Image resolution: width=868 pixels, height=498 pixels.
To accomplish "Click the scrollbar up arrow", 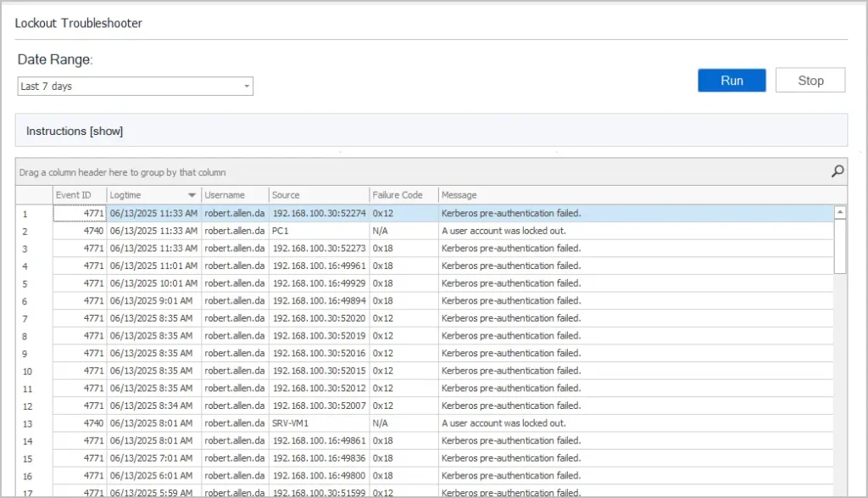I will [840, 212].
